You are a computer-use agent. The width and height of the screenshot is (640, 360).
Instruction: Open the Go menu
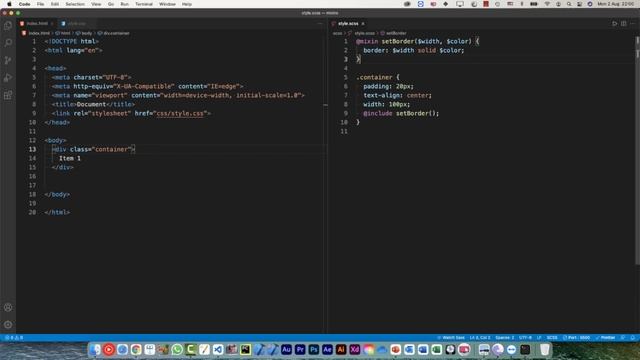(111, 4)
